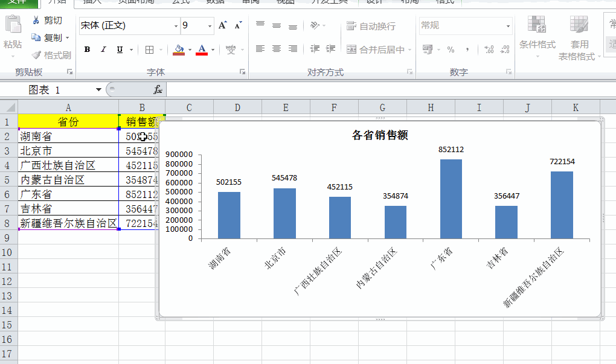Increase the cell indent
This screenshot has width=616, height=364.
(x=331, y=49)
